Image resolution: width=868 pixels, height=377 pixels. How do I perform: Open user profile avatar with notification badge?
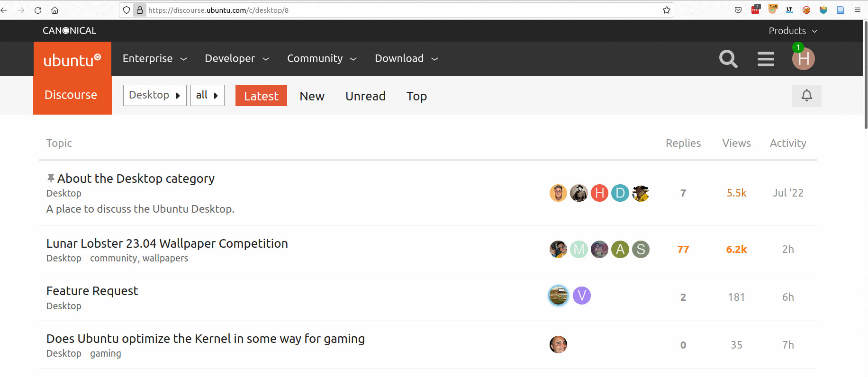point(803,58)
